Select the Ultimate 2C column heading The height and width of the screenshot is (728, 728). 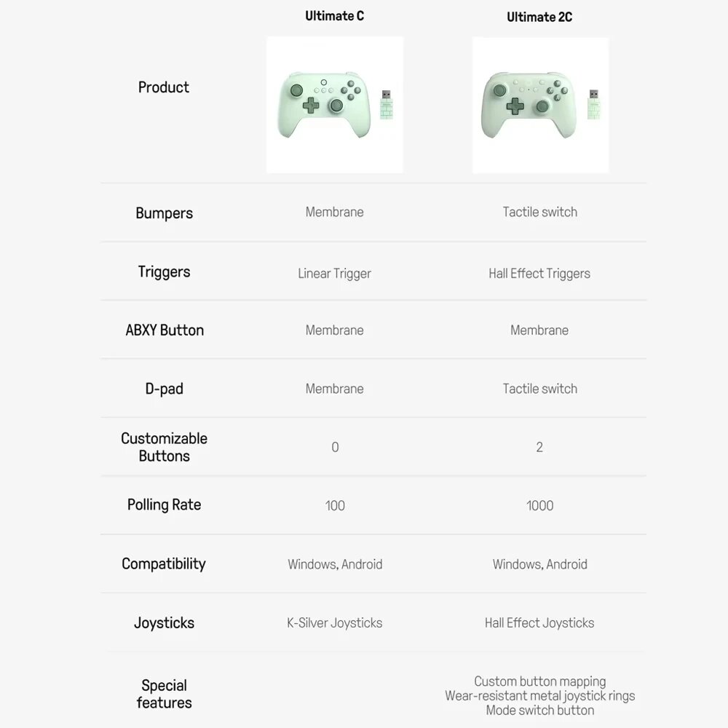(539, 17)
